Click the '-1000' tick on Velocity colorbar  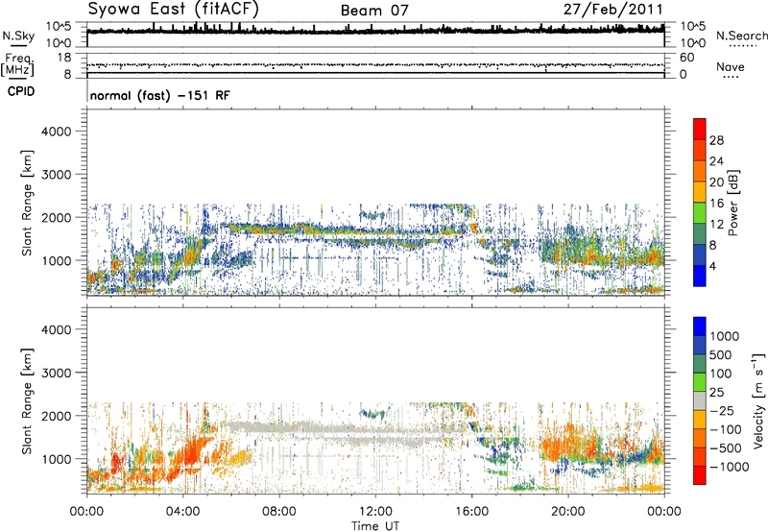click(x=729, y=467)
